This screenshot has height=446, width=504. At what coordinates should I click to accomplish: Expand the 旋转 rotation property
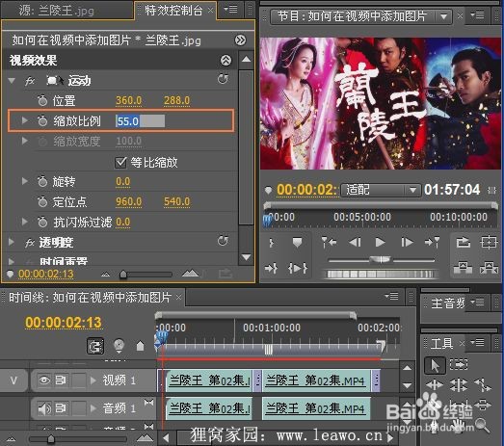click(x=24, y=181)
